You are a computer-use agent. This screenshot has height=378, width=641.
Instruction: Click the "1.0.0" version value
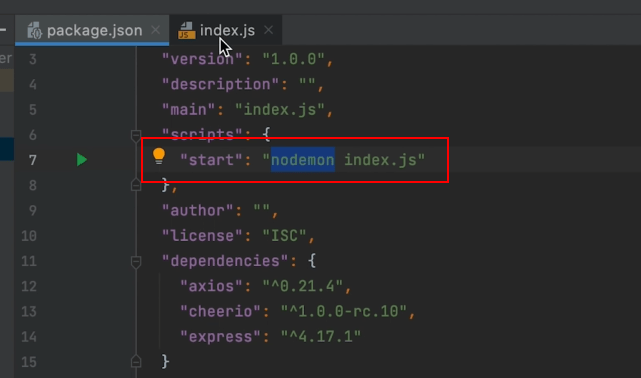(x=294, y=60)
